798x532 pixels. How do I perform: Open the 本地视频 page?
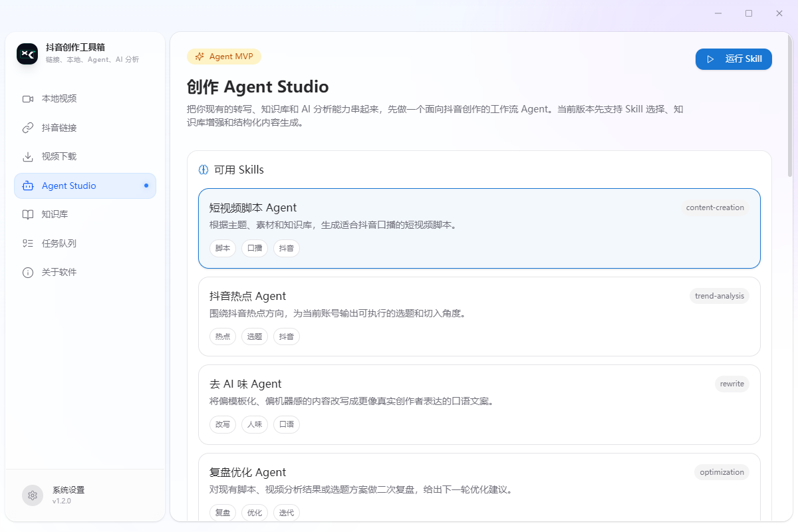(85, 98)
